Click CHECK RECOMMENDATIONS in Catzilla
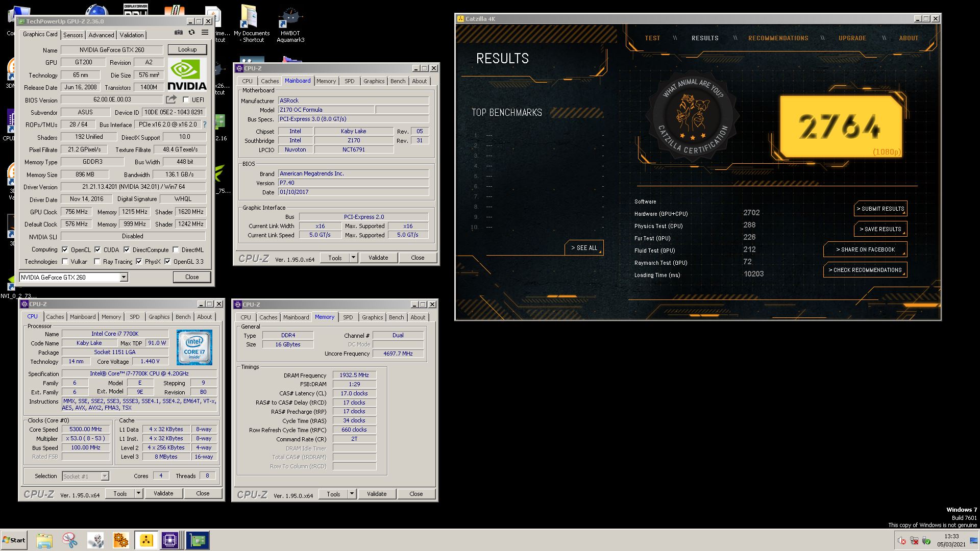The image size is (980, 551). [865, 270]
